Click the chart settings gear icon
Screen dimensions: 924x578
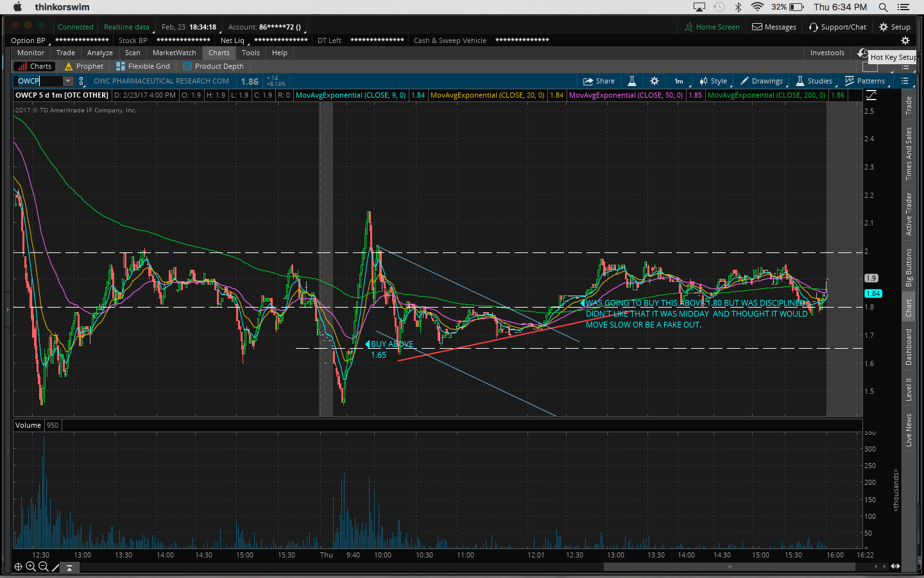click(x=654, y=81)
